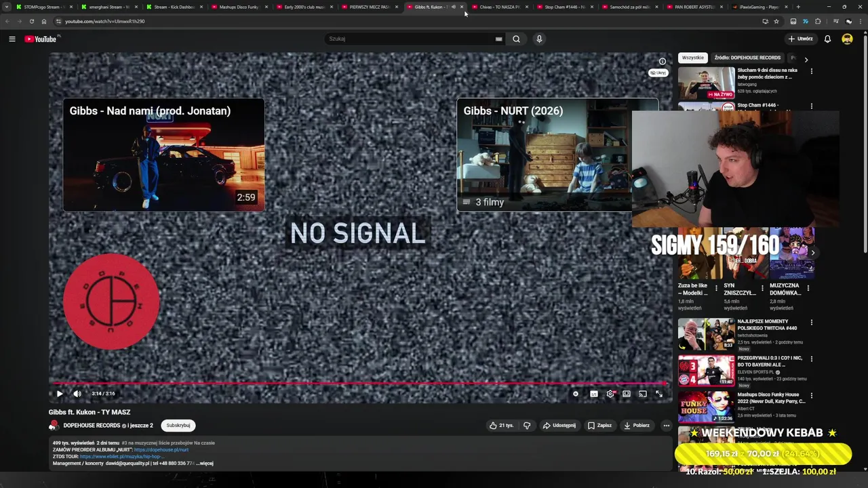Reload the page in the browser
The image size is (868, 488).
click(31, 21)
